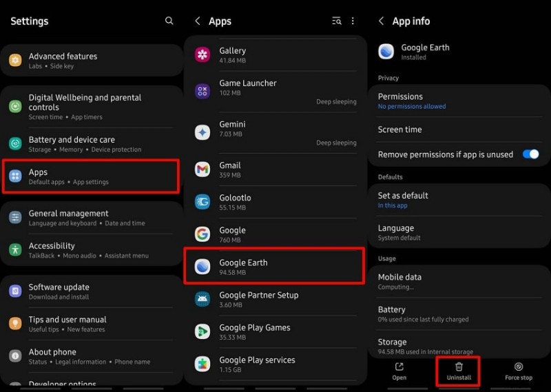Open three-dot menu in Apps
The image size is (551, 392).
(353, 21)
